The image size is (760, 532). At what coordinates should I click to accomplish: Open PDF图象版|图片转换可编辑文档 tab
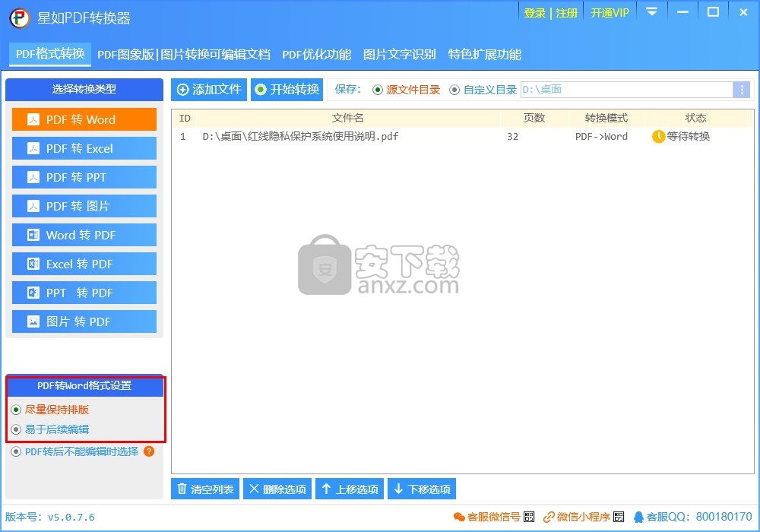pos(184,54)
